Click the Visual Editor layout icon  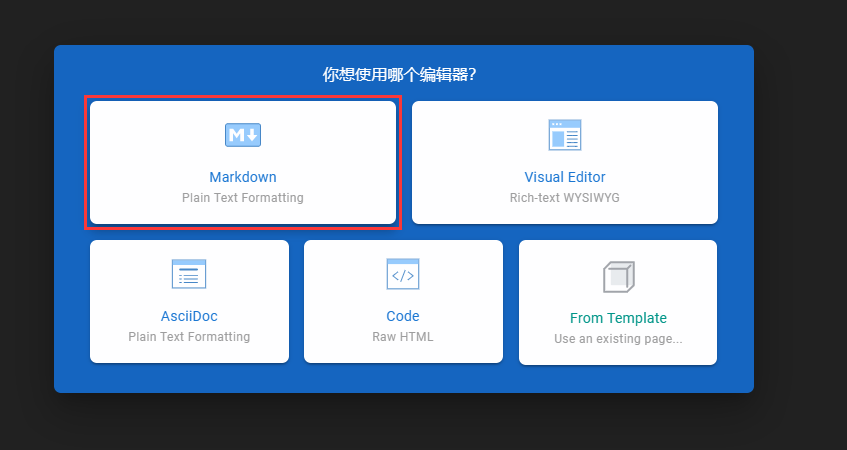click(565, 135)
